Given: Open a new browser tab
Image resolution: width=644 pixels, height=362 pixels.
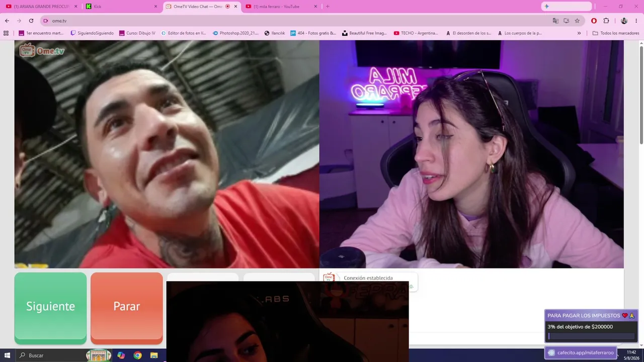Looking at the screenshot, I should tap(328, 7).
